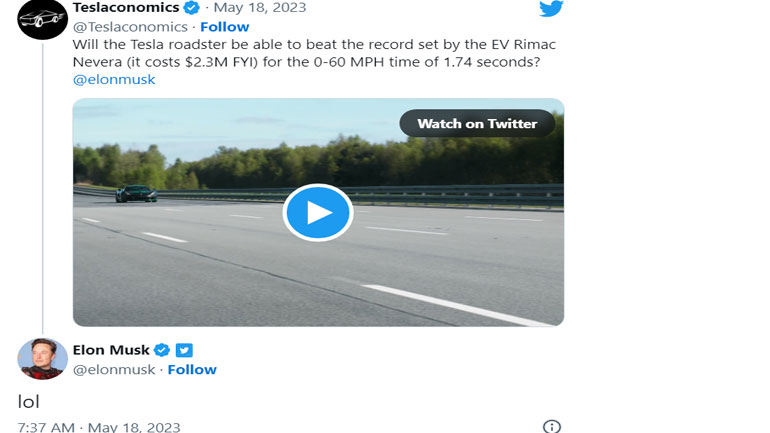Click the verified badge beside Teslaconomics
Screen dimensions: 770x433
coord(191,8)
